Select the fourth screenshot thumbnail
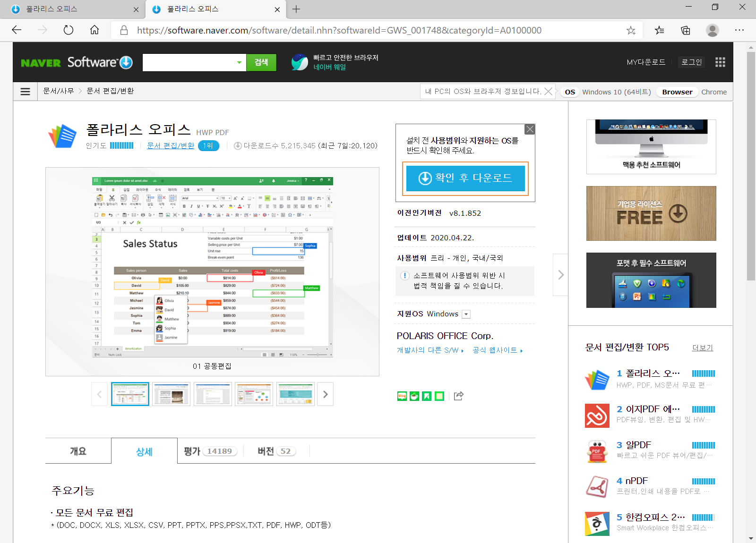Screen dimensions: 756x543 (254, 394)
